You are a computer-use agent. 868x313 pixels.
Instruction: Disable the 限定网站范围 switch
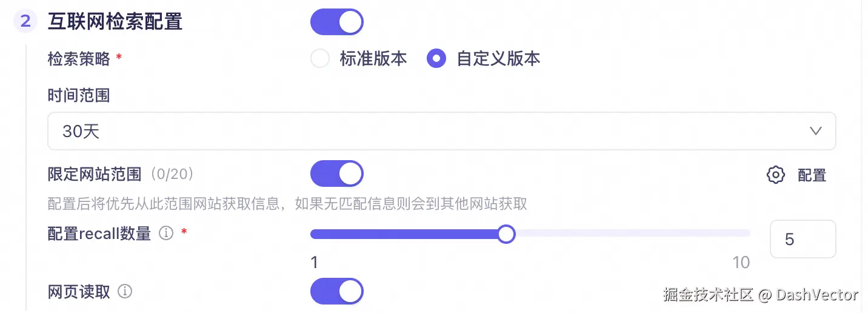point(336,174)
